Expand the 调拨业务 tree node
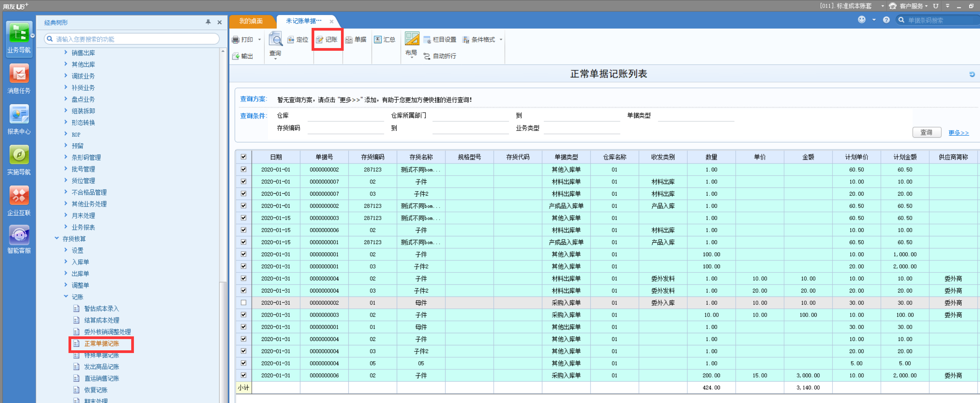980x403 pixels. [65, 76]
